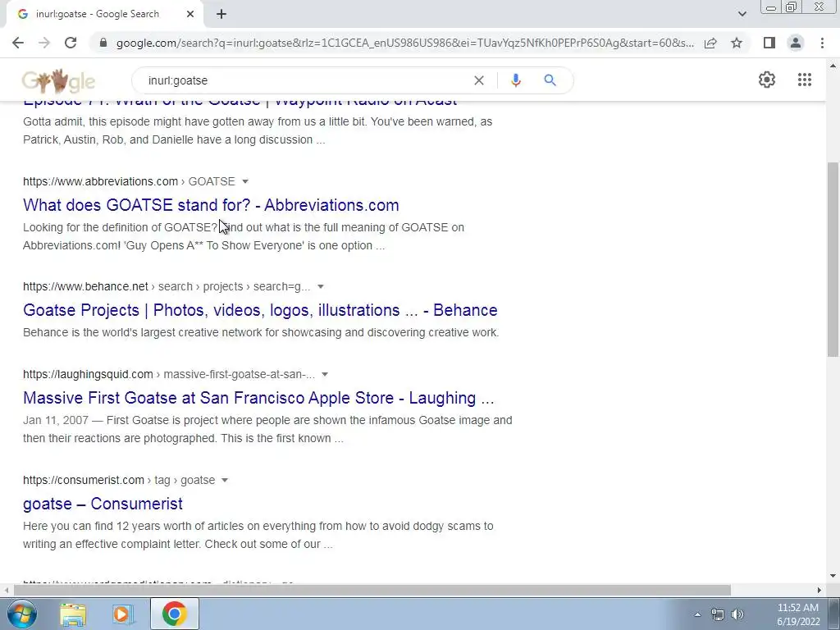Open Chrome's three-dot menu
This screenshot has height=630, width=840.
[822, 43]
